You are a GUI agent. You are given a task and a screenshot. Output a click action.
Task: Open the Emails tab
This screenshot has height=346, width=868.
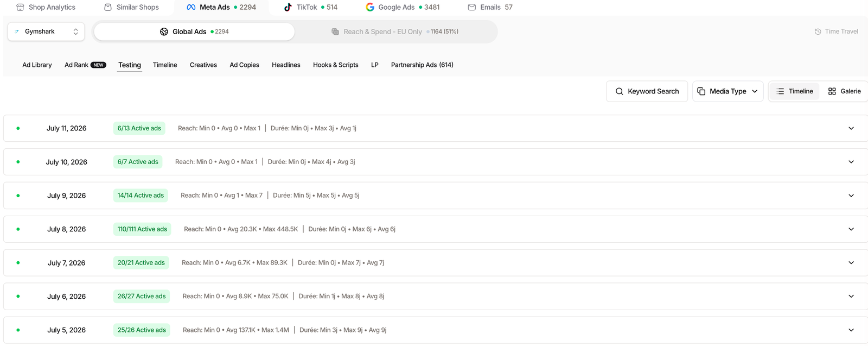point(490,7)
